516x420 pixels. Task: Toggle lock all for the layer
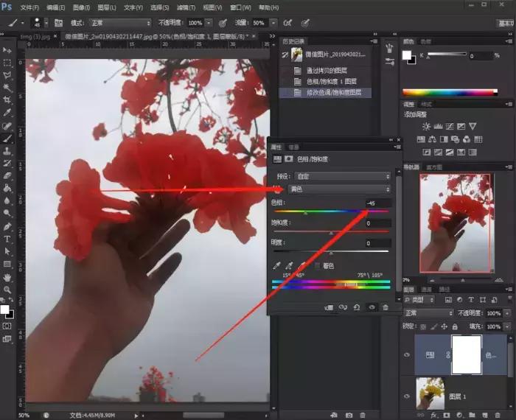(455, 326)
